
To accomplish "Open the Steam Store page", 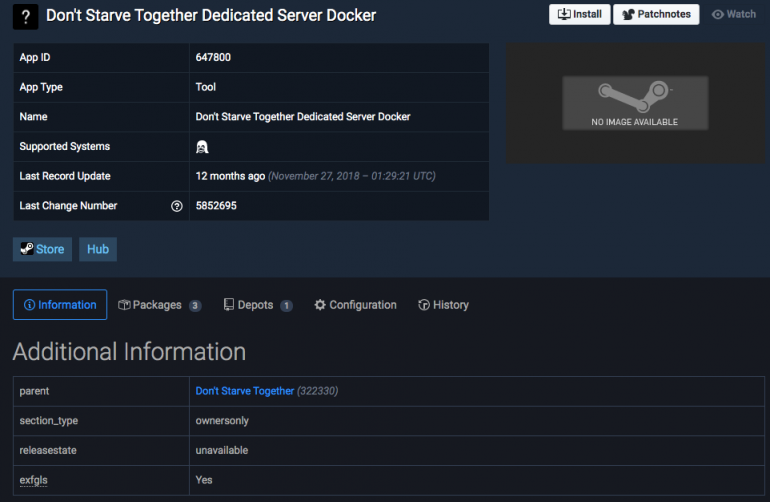I will (42, 249).
